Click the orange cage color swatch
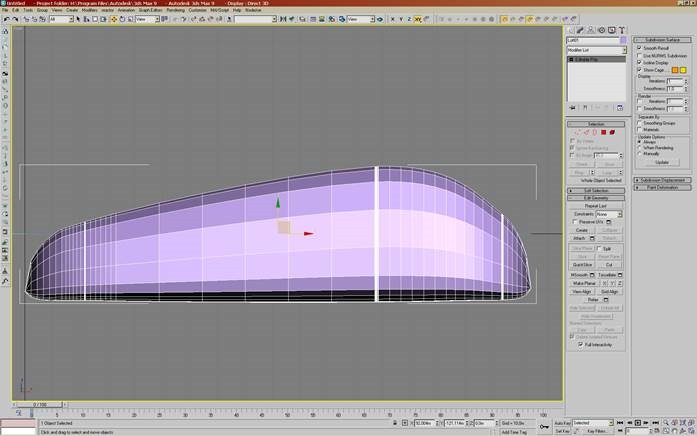This screenshot has height=436, width=697. coord(676,70)
